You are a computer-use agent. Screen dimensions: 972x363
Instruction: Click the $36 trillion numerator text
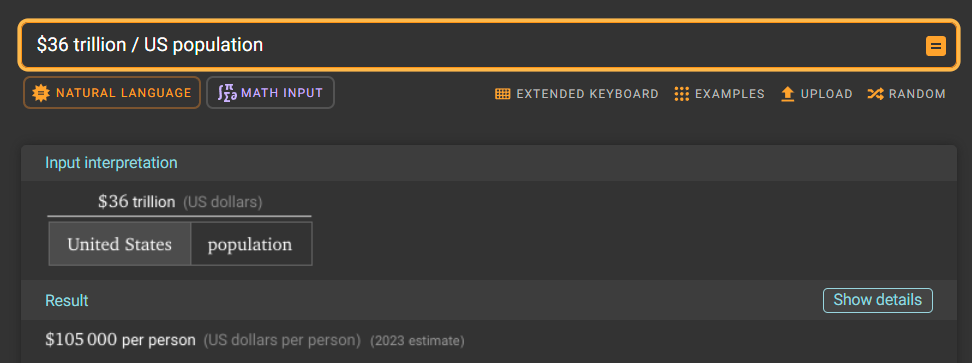[x=136, y=202]
